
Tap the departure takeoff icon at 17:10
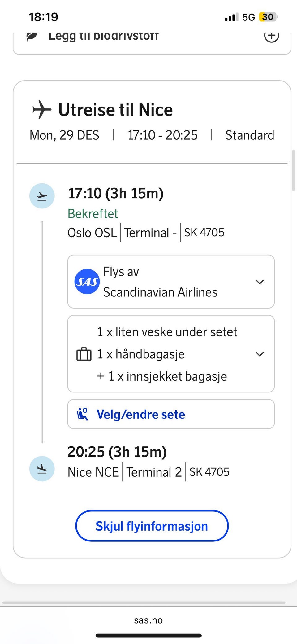click(42, 196)
